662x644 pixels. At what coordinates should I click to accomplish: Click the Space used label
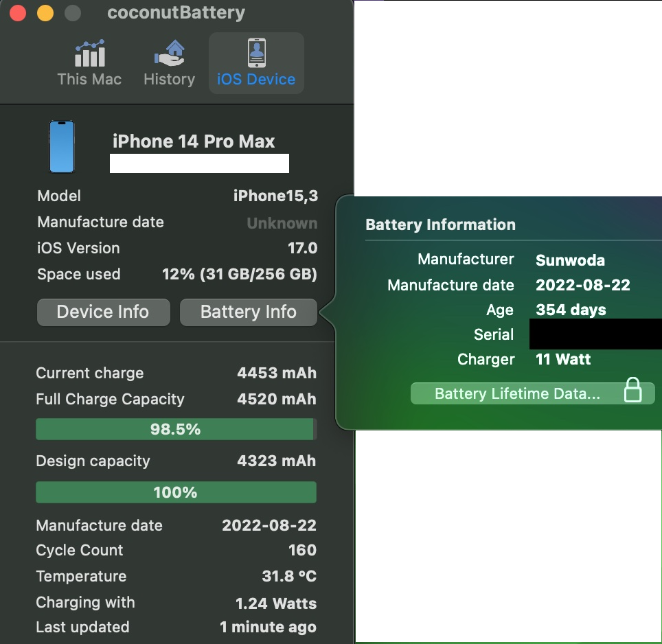(x=79, y=275)
